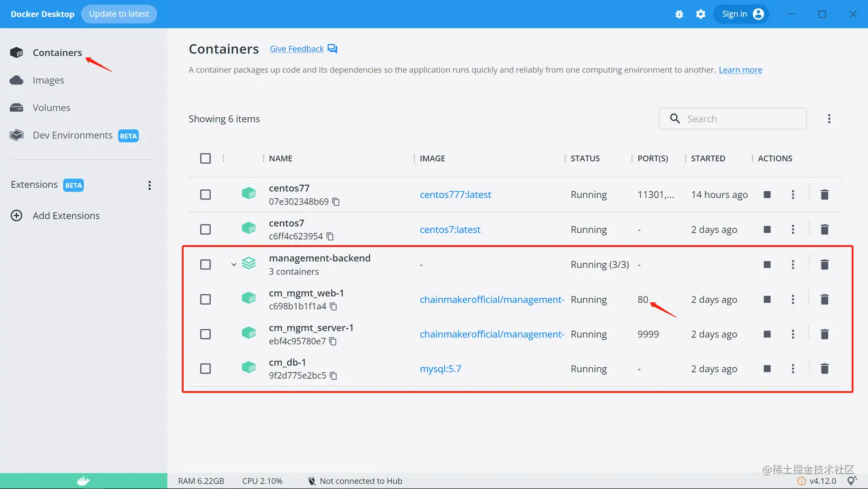Sort containers by the STARTED column header
868x489 pixels.
(708, 159)
